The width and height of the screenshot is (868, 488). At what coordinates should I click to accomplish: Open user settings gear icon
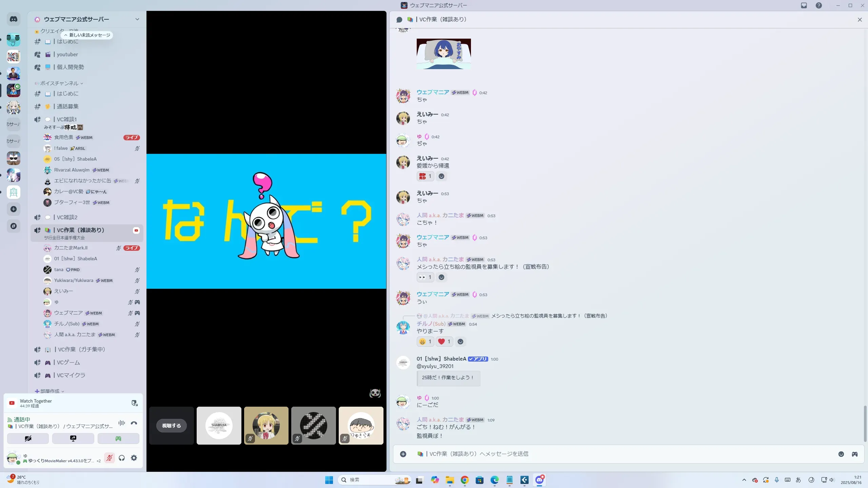(134, 458)
